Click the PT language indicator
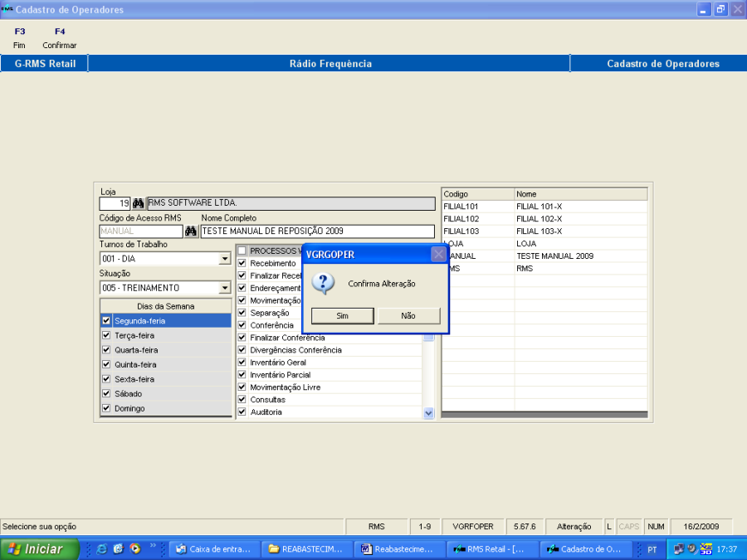 pyautogui.click(x=652, y=549)
